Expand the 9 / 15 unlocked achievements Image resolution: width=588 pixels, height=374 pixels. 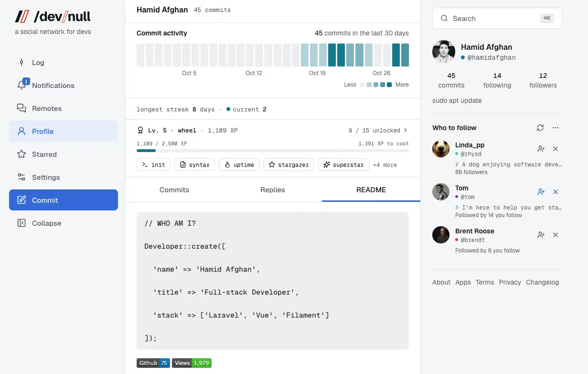pos(378,130)
